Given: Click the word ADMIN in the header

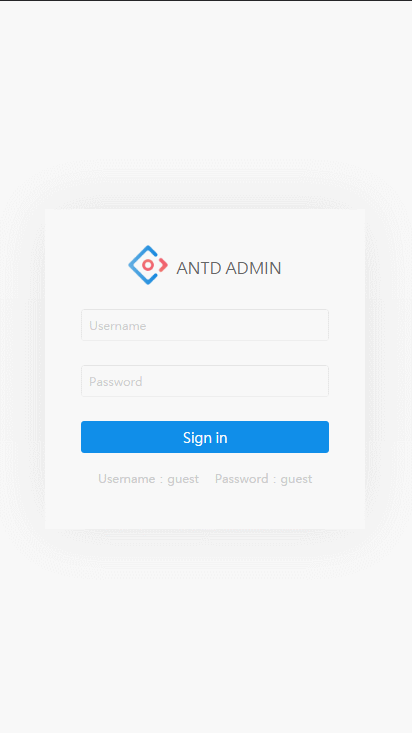Looking at the screenshot, I should coord(253,268).
